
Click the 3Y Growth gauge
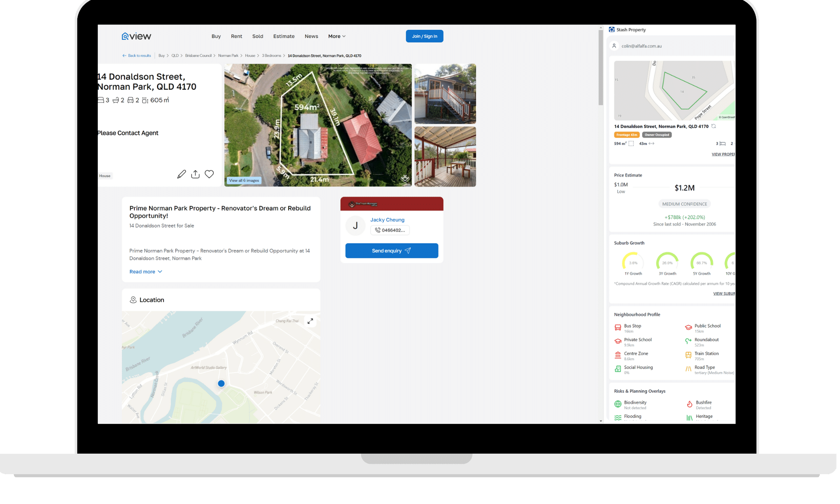[x=667, y=263]
